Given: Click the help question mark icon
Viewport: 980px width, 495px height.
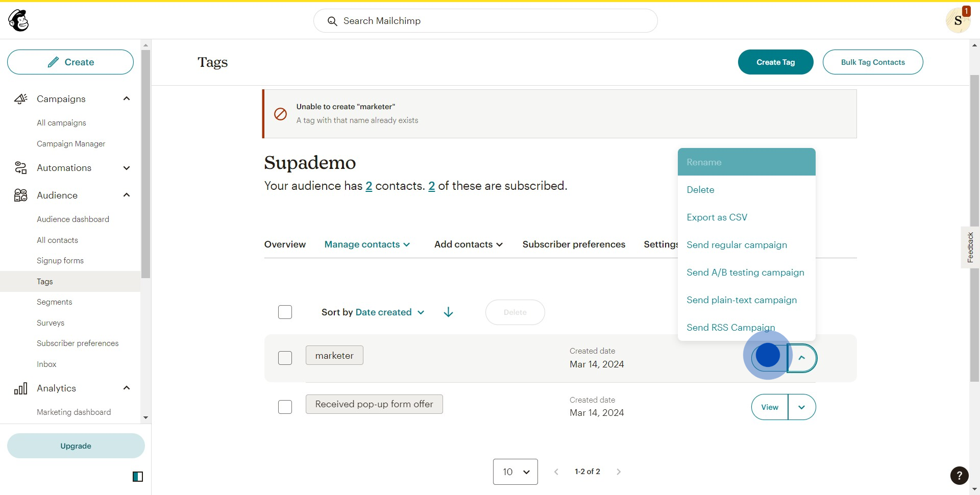Looking at the screenshot, I should [959, 476].
